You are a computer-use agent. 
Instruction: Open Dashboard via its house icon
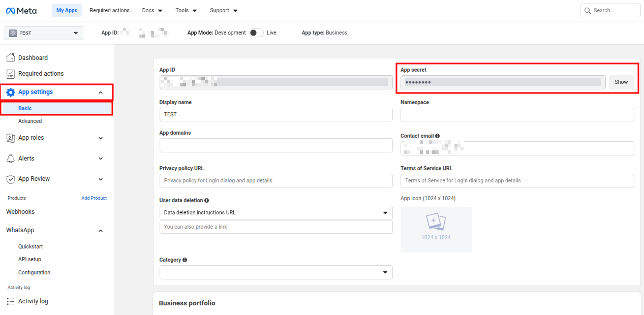[x=11, y=58]
